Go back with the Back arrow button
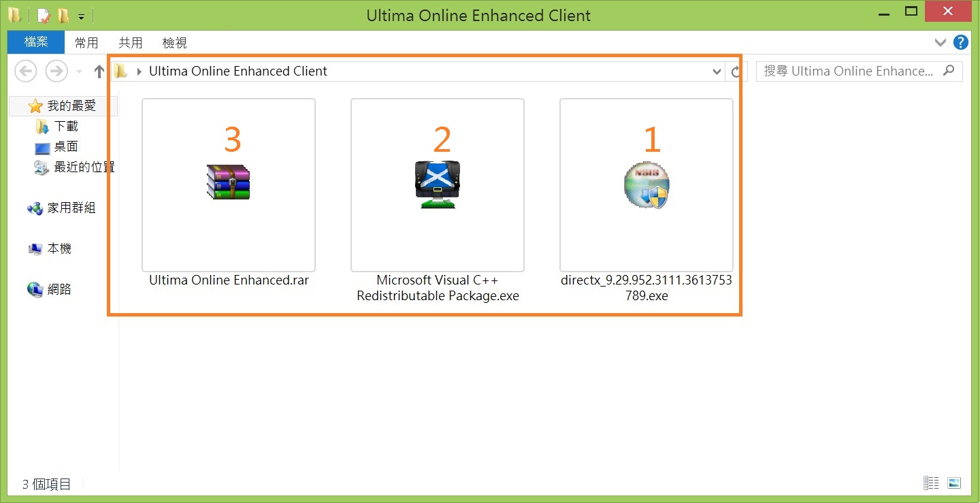This screenshot has width=980, height=503. tap(26, 71)
